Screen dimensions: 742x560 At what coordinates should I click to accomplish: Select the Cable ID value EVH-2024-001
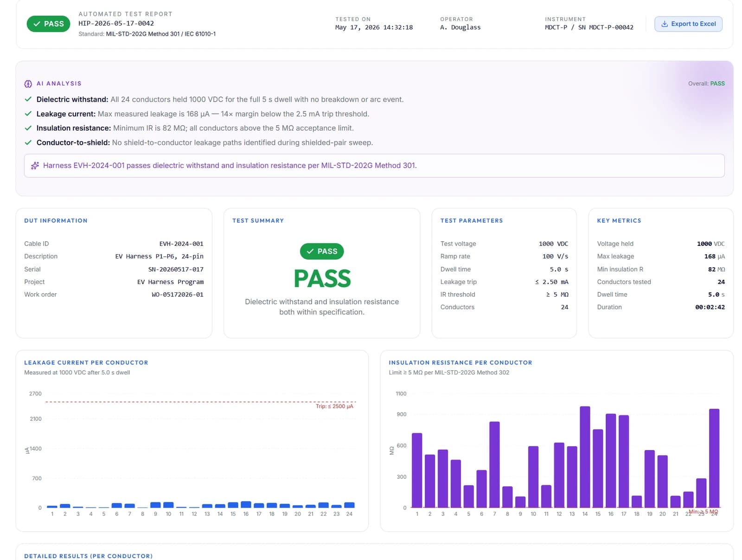[x=181, y=244]
